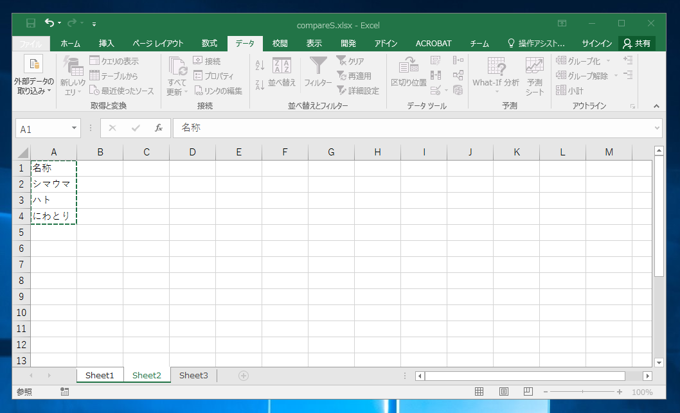Open the ファイル tab
Viewport: 680px width, 413px height.
coord(31,44)
